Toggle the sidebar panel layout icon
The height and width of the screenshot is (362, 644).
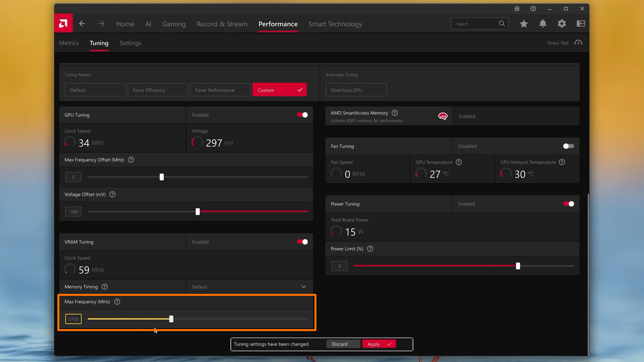click(x=581, y=24)
